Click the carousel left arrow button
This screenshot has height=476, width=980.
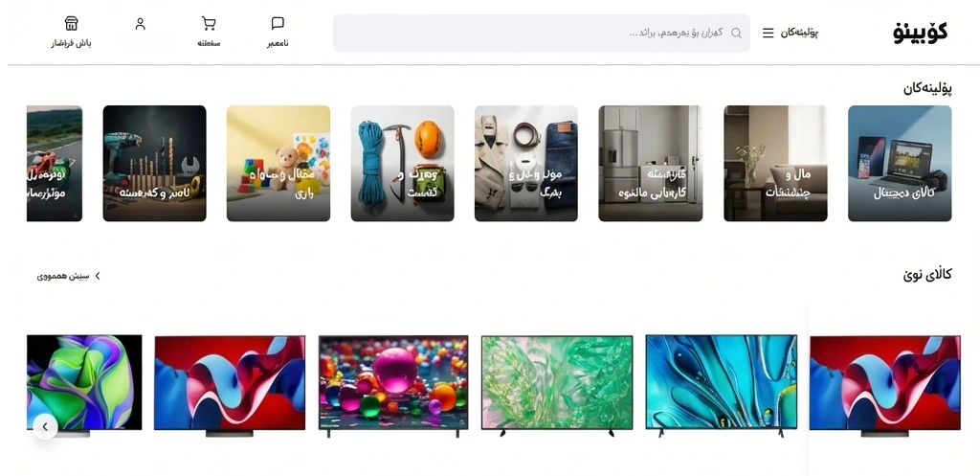coord(45,427)
